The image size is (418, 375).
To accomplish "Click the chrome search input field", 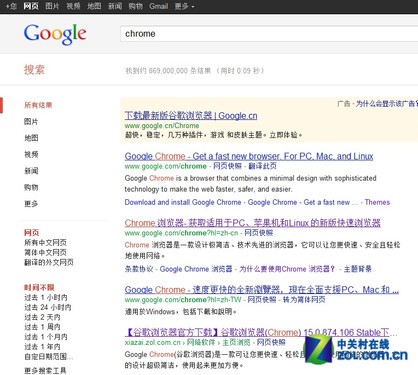I will [x=269, y=34].
